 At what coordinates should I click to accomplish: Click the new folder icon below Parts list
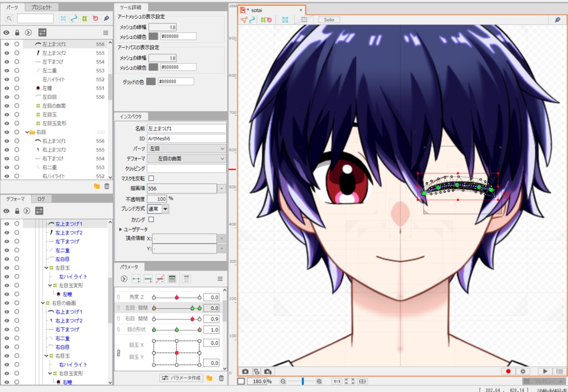[x=97, y=186]
